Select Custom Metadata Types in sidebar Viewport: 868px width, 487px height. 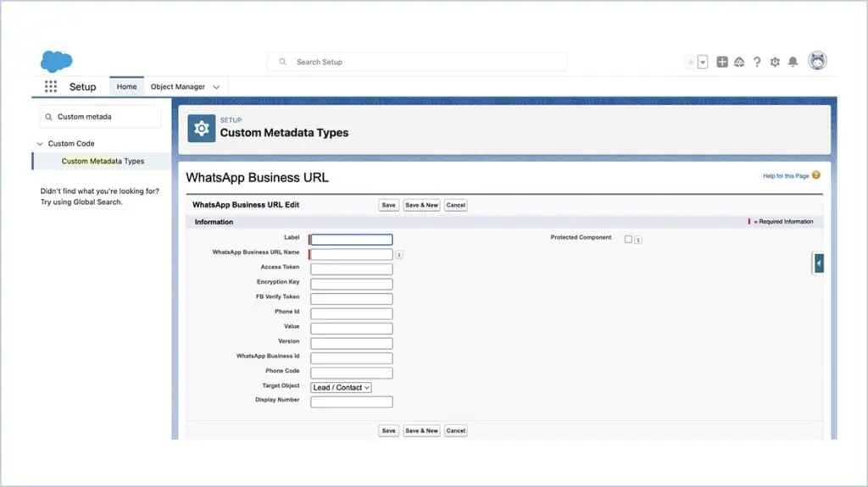[x=103, y=161]
